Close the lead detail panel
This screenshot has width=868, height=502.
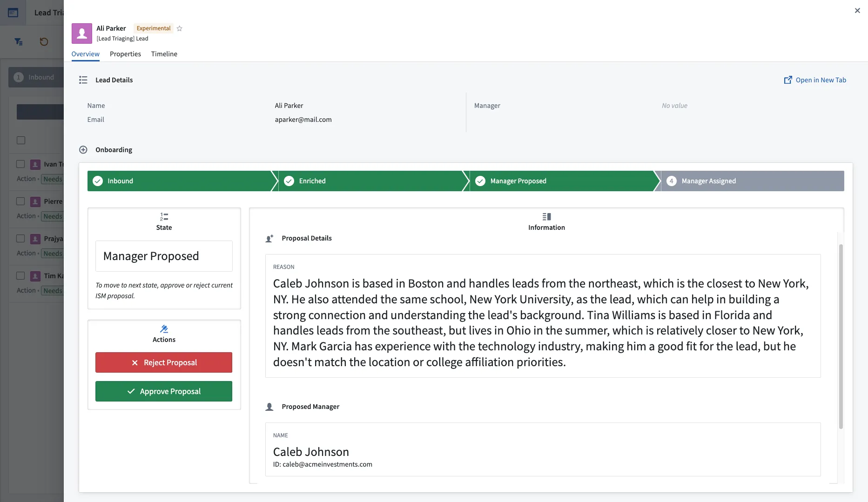(857, 10)
